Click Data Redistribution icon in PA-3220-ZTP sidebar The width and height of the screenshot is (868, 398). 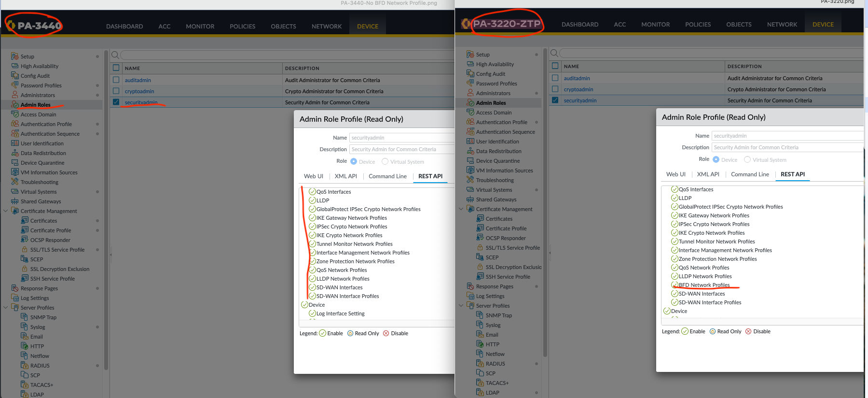(x=470, y=151)
